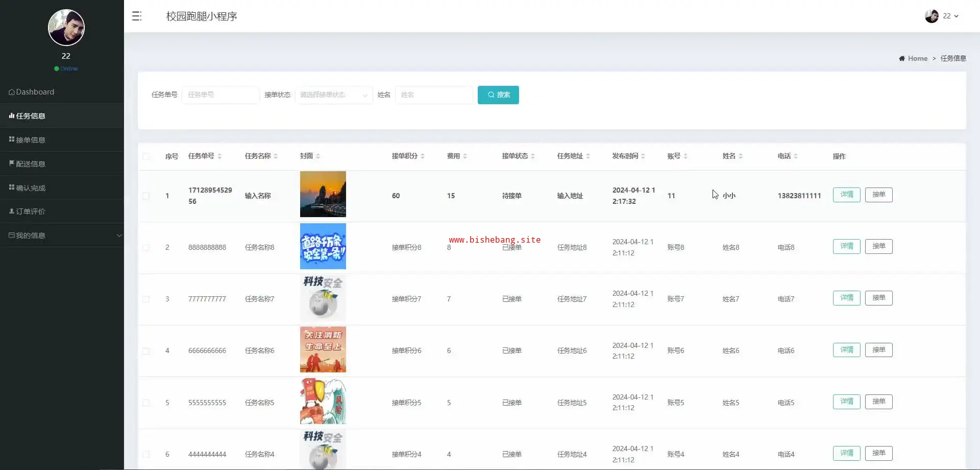Image resolution: width=980 pixels, height=470 pixels.
Task: Open the 接单状态 filter dropdown
Action: point(334,95)
